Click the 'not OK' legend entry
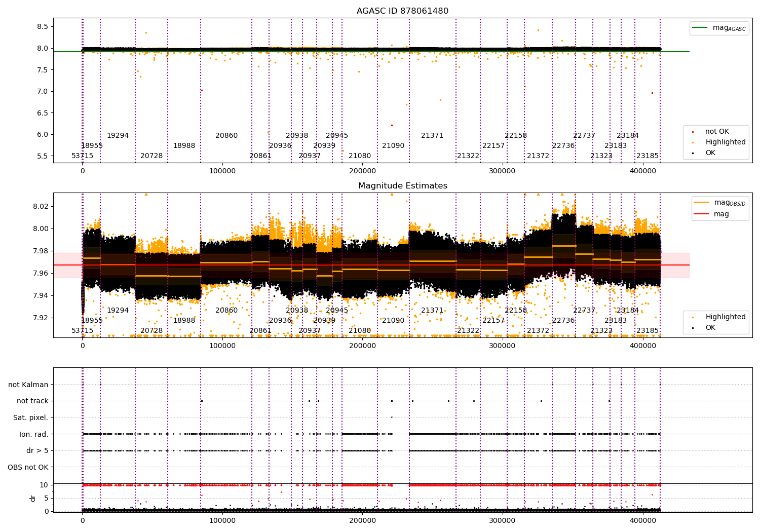760x532 pixels. (x=717, y=132)
